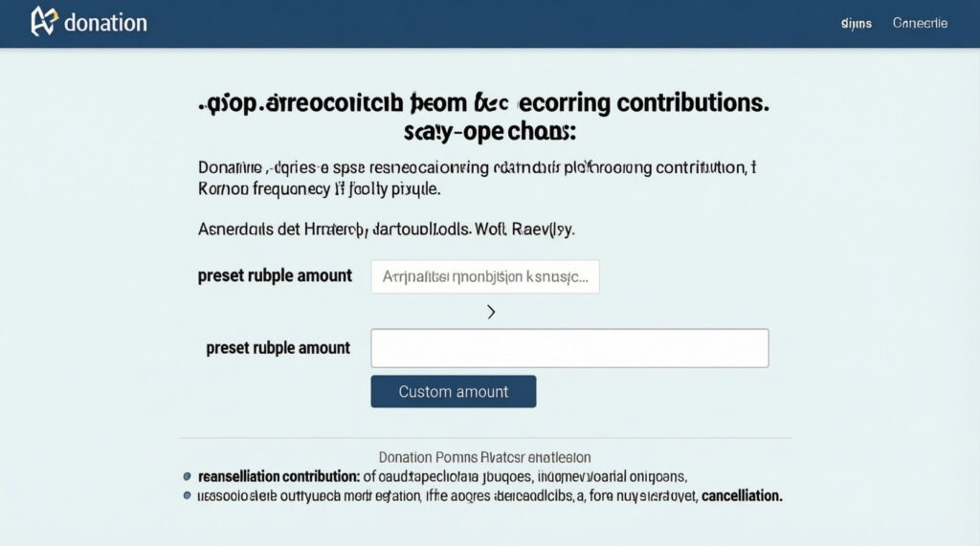980x546 pixels.
Task: Click the upper "preset rupble amount" label
Action: [x=275, y=275]
